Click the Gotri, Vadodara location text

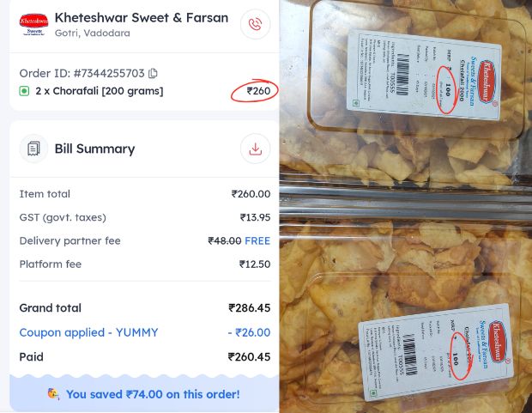tap(92, 33)
